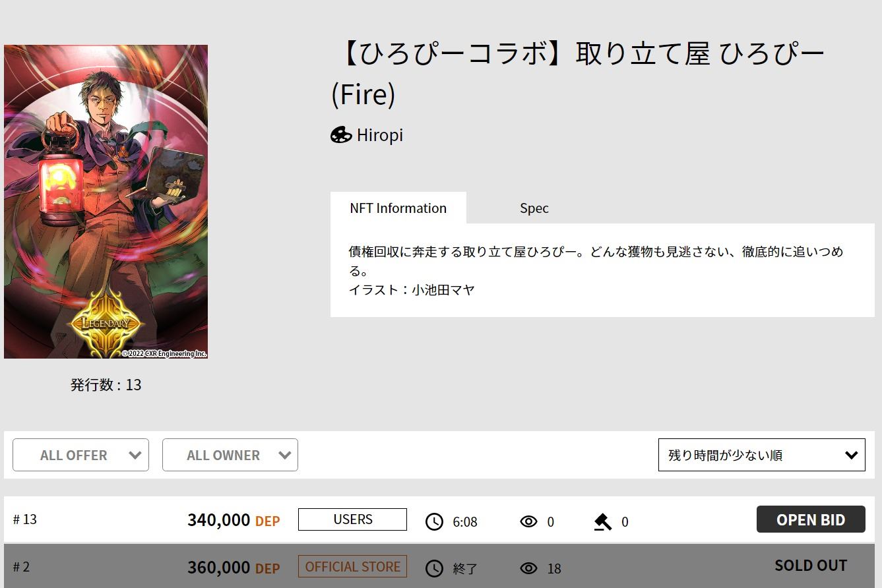
Task: Click the clock icon beside 終了 on #2
Action: [435, 568]
